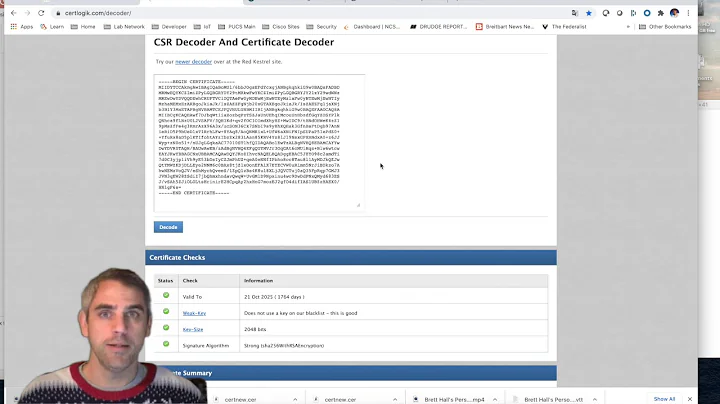720x404 pixels.
Task: Open the Home bookmark folder
Action: (83, 27)
